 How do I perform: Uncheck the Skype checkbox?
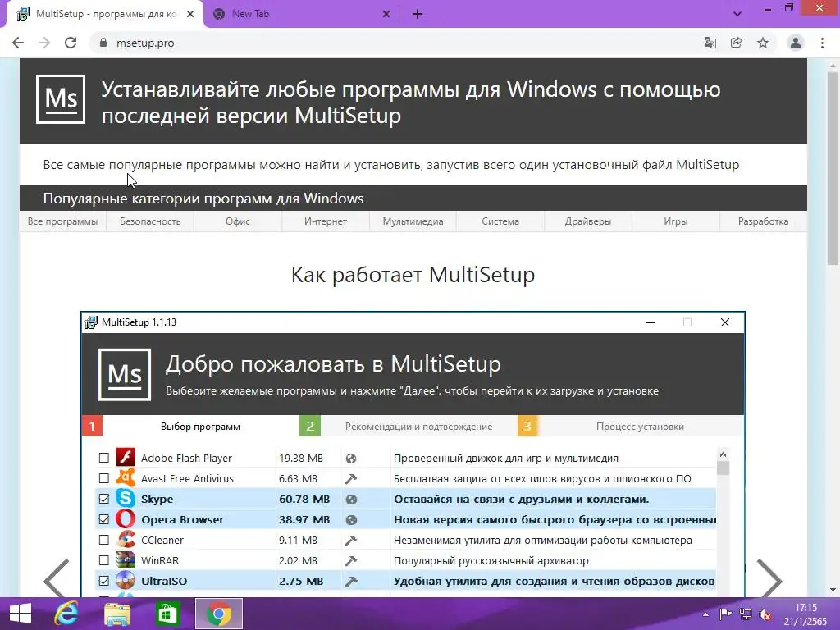(x=104, y=499)
